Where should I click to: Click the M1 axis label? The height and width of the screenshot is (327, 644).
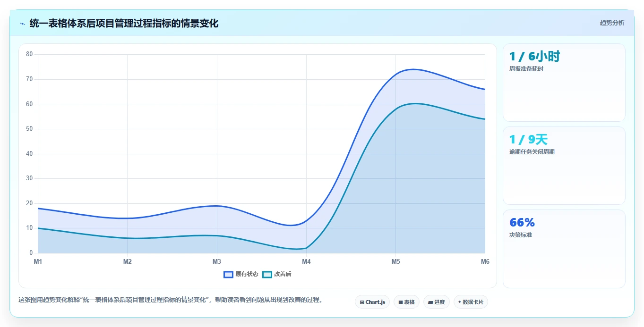[38, 261]
